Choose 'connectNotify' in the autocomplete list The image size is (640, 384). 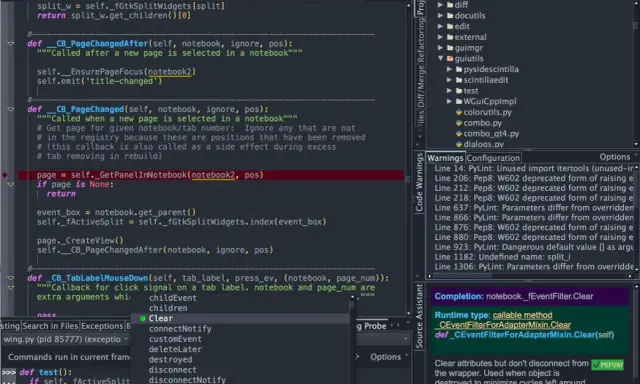coord(180,329)
